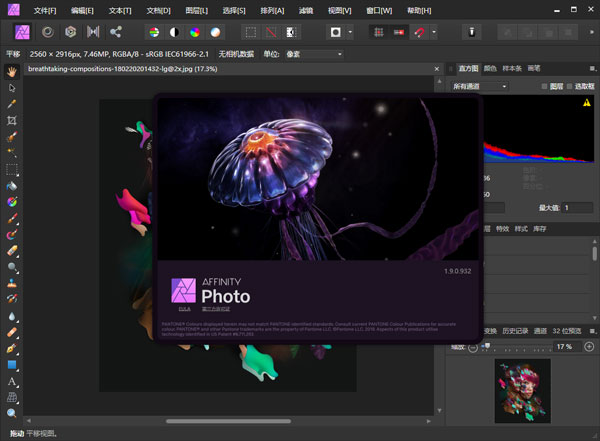This screenshot has height=441, width=600.
Task: Toggle the 选取框 checkbox
Action: 570,86
